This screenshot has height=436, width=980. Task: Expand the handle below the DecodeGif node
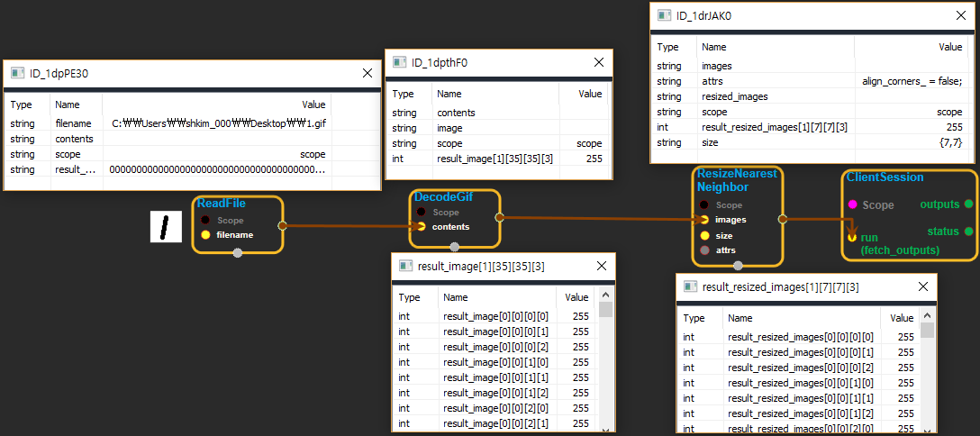tap(455, 247)
